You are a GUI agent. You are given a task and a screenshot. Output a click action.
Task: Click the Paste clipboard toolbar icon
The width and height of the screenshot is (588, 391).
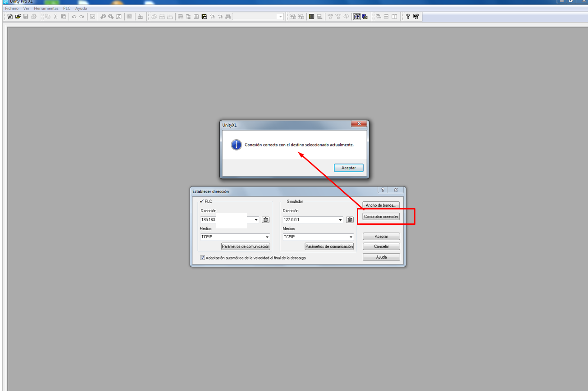[x=63, y=17]
